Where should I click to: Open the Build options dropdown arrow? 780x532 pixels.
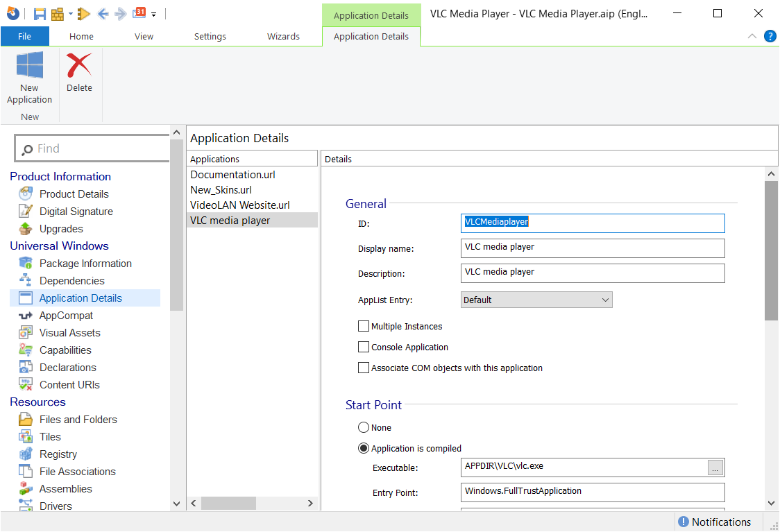(x=71, y=14)
